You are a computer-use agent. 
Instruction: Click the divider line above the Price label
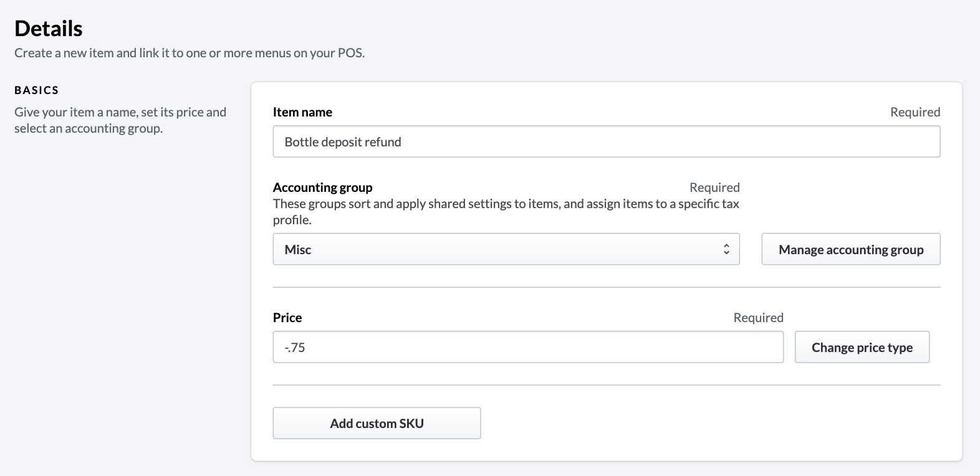tap(606, 287)
